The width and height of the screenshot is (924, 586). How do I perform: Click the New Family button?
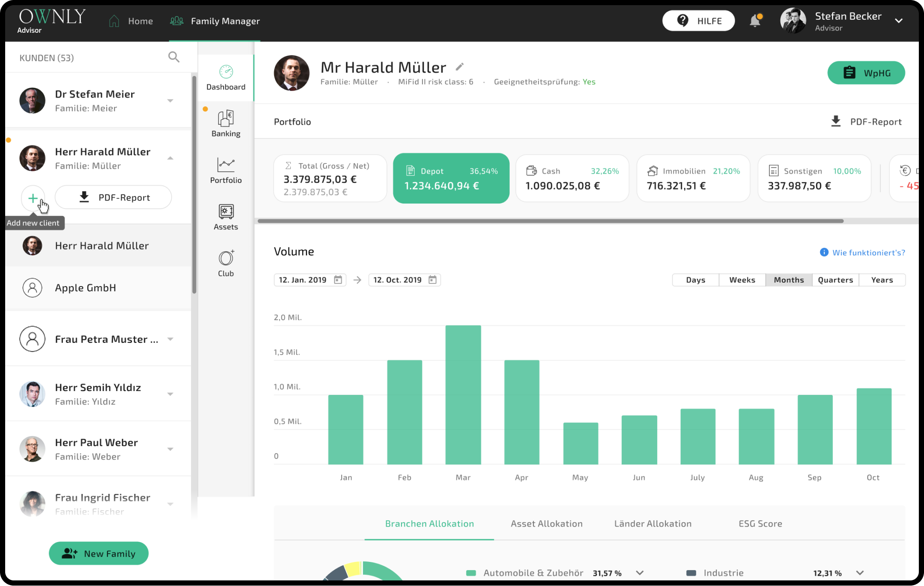(x=99, y=553)
